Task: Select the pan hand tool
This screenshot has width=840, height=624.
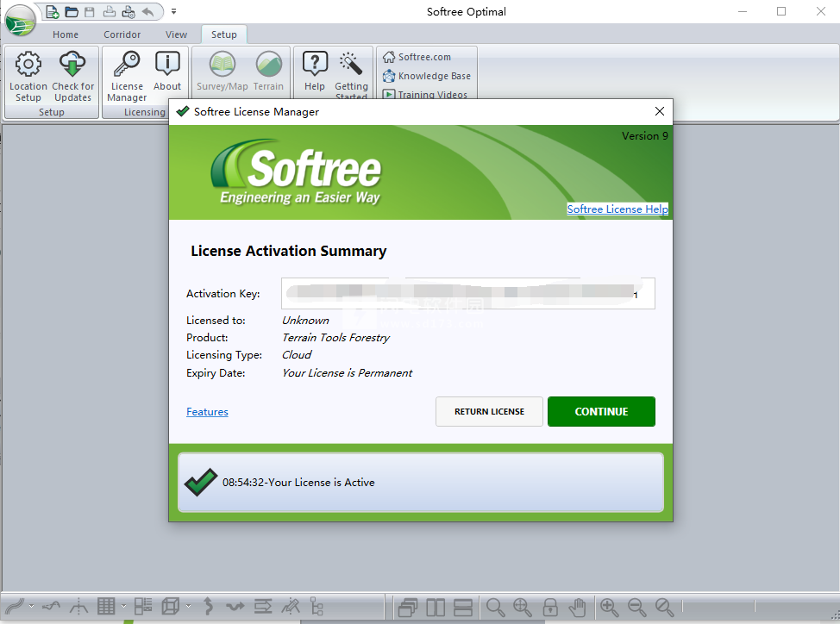Action: click(x=578, y=608)
